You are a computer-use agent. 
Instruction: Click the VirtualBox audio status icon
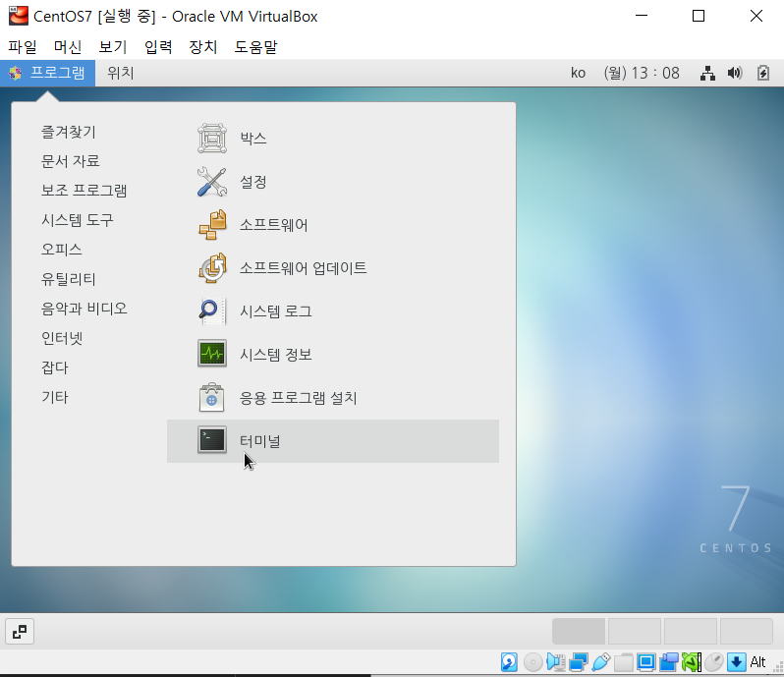tap(555, 662)
